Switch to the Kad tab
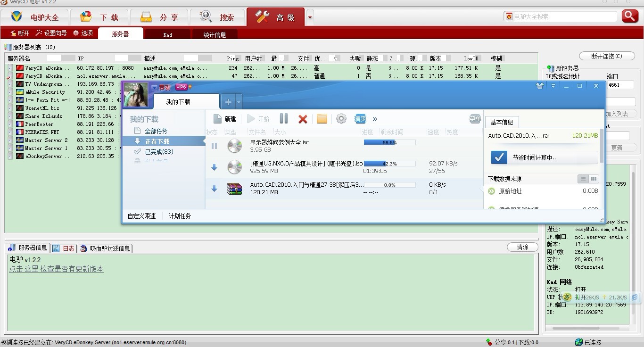The width and height of the screenshot is (644, 347). (x=168, y=34)
